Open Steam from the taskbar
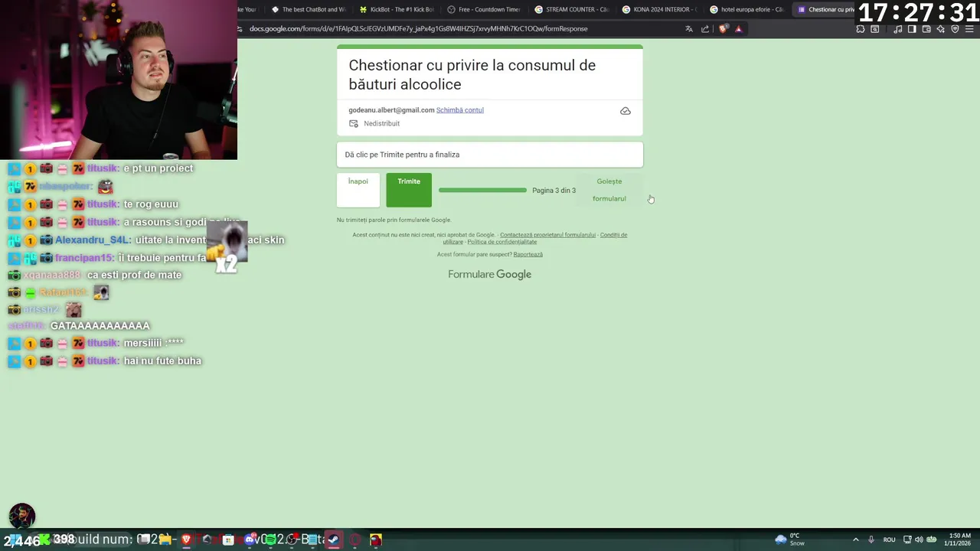The width and height of the screenshot is (980, 551). pyautogui.click(x=334, y=540)
